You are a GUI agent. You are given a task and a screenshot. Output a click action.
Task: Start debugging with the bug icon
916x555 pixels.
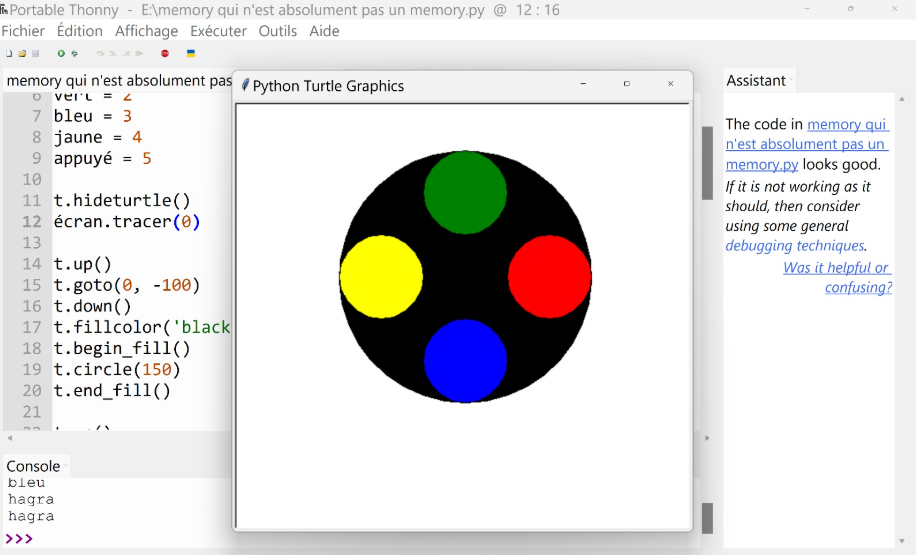(74, 53)
